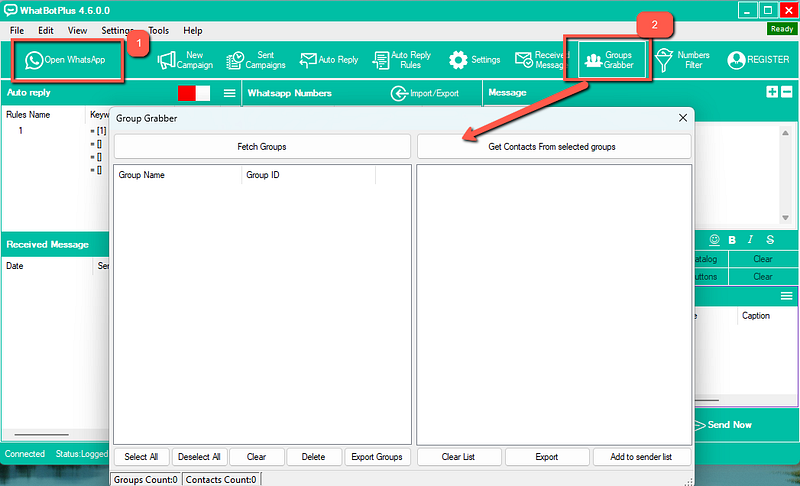Screen dimensions: 800x486
Task: Sort by Group Name column header
Action: coord(177,175)
